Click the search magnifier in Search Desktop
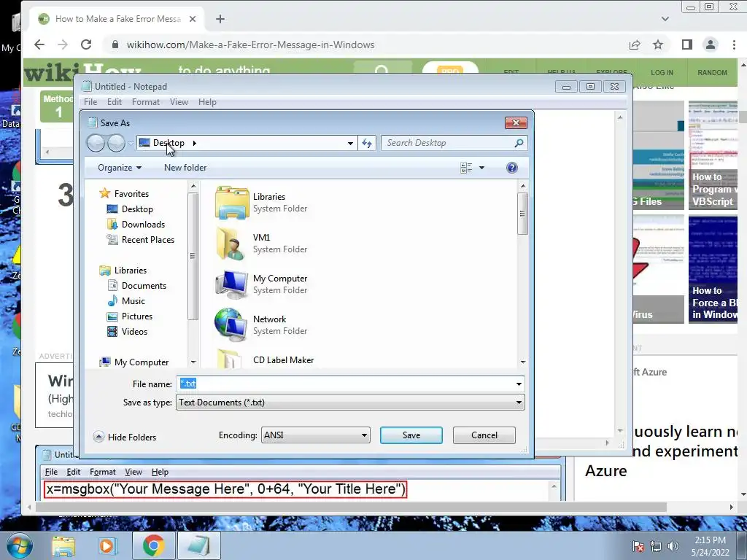The height and width of the screenshot is (560, 747). (519, 143)
